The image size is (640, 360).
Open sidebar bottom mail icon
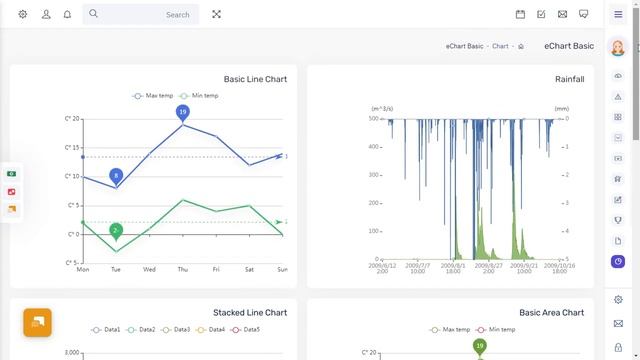[618, 324]
